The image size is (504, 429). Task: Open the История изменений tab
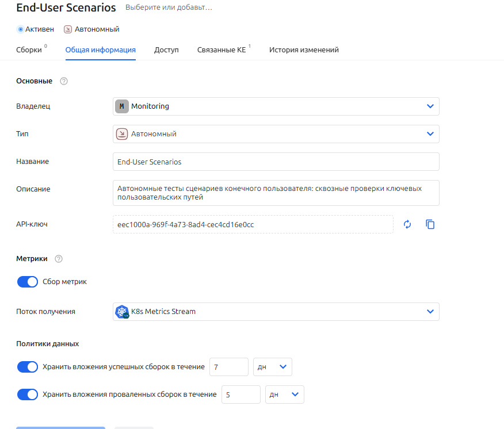304,50
